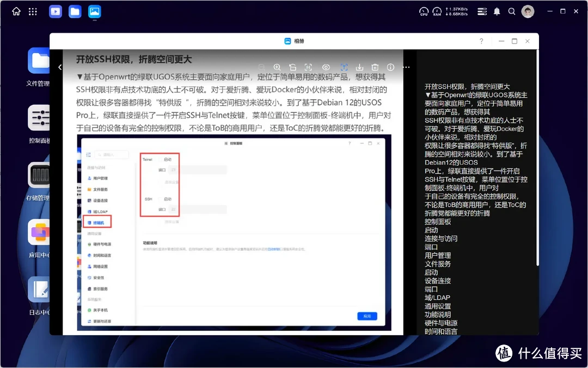This screenshot has height=368, width=588.
Task: Download the current photo
Action: (x=359, y=67)
